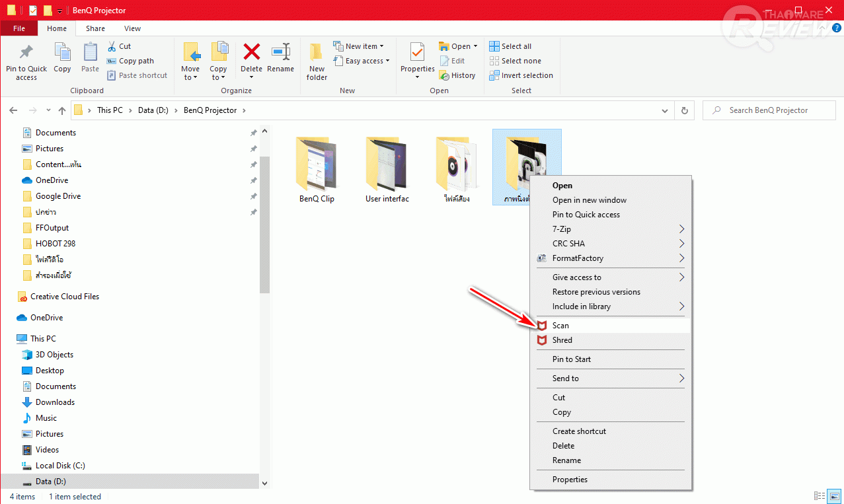Choose Pin to Quick access in context menu
This screenshot has height=504, width=844.
pyautogui.click(x=611, y=215)
